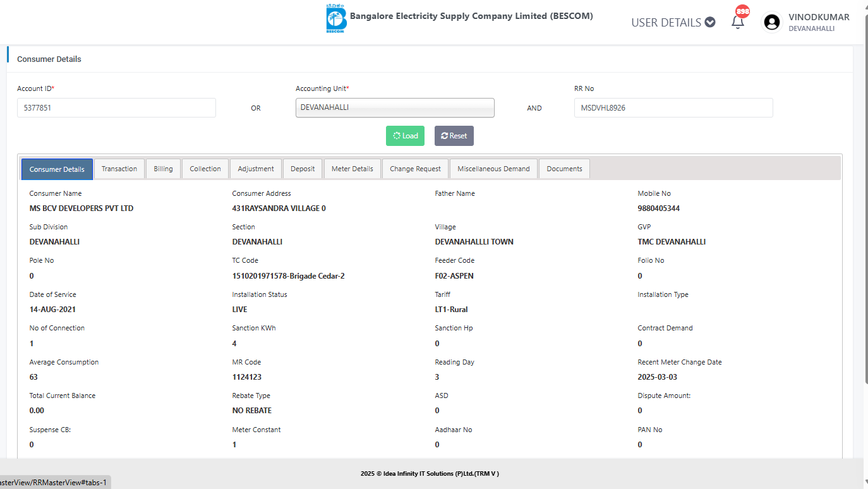Click the user avatar icon

coord(772,22)
